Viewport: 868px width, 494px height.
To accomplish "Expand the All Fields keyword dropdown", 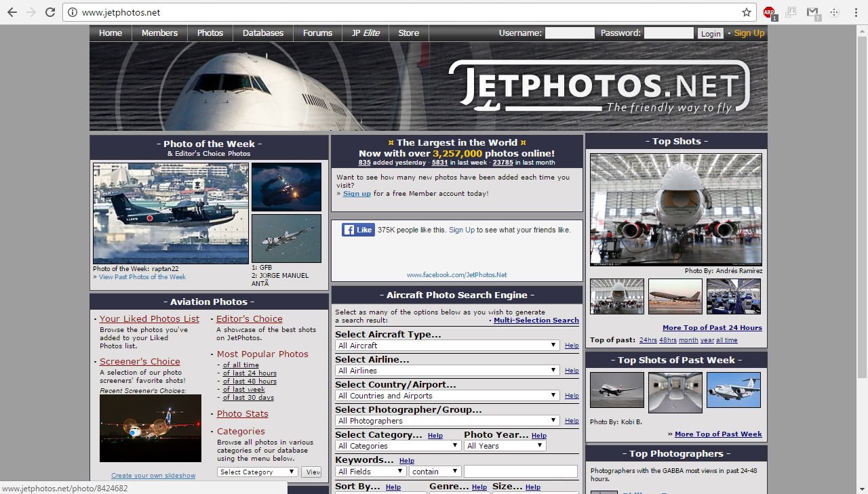I will [370, 472].
